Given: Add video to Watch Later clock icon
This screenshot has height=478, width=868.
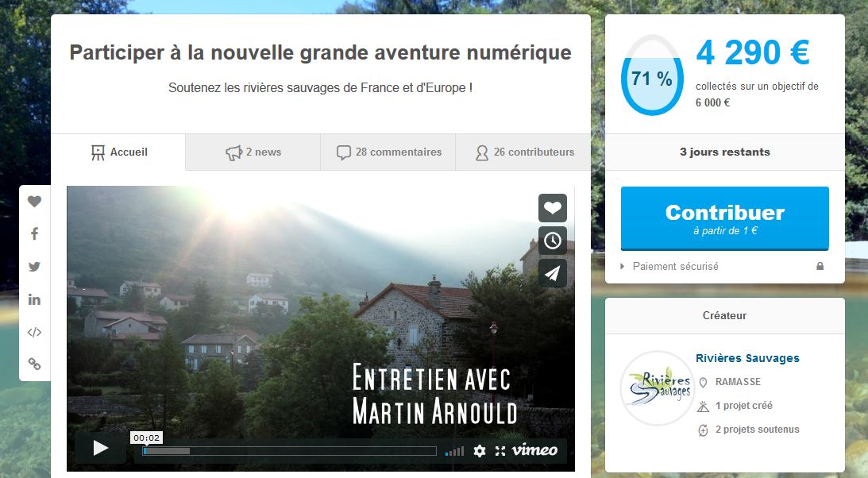Looking at the screenshot, I should click(x=553, y=241).
